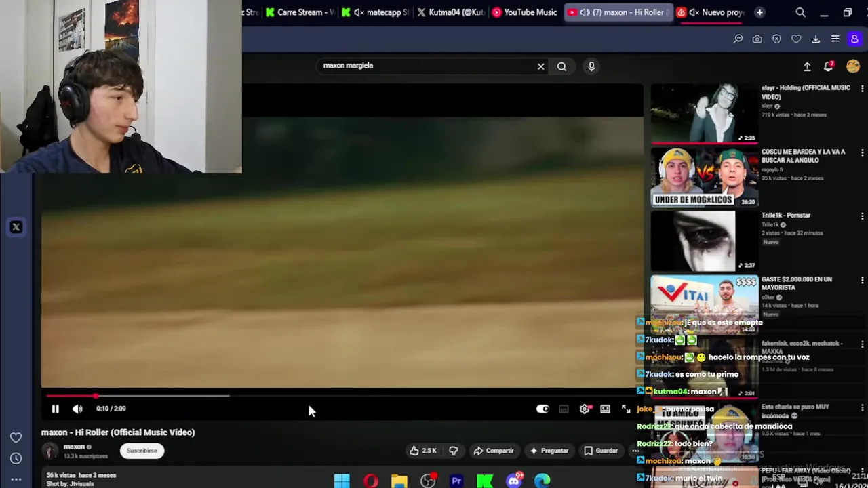The image size is (868, 488).
Task: Open the YouTube create upload icon
Action: pyautogui.click(x=807, y=66)
